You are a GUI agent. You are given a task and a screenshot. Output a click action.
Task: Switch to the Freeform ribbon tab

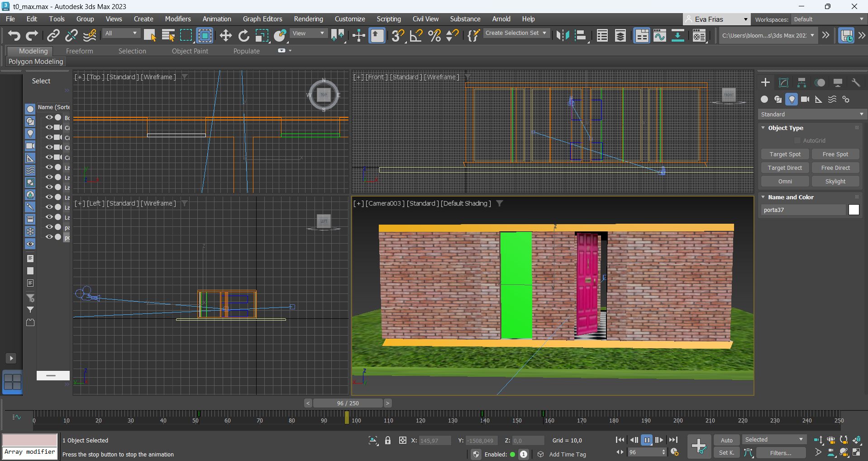[79, 51]
